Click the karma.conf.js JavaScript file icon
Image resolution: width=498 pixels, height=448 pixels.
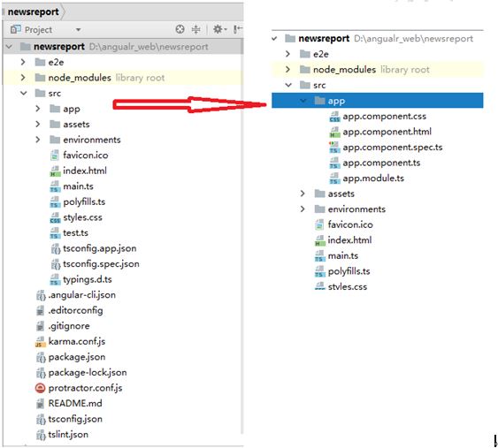click(41, 342)
